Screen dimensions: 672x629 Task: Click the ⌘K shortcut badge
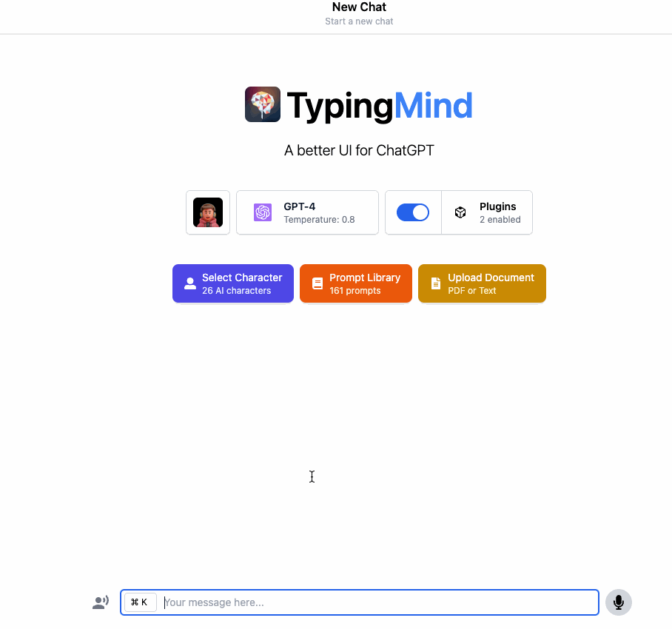[x=140, y=602]
